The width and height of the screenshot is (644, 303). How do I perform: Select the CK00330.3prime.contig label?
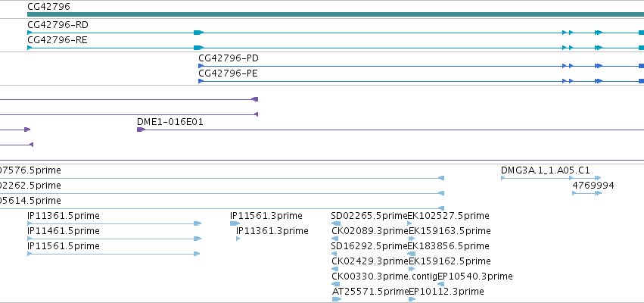[x=384, y=276]
